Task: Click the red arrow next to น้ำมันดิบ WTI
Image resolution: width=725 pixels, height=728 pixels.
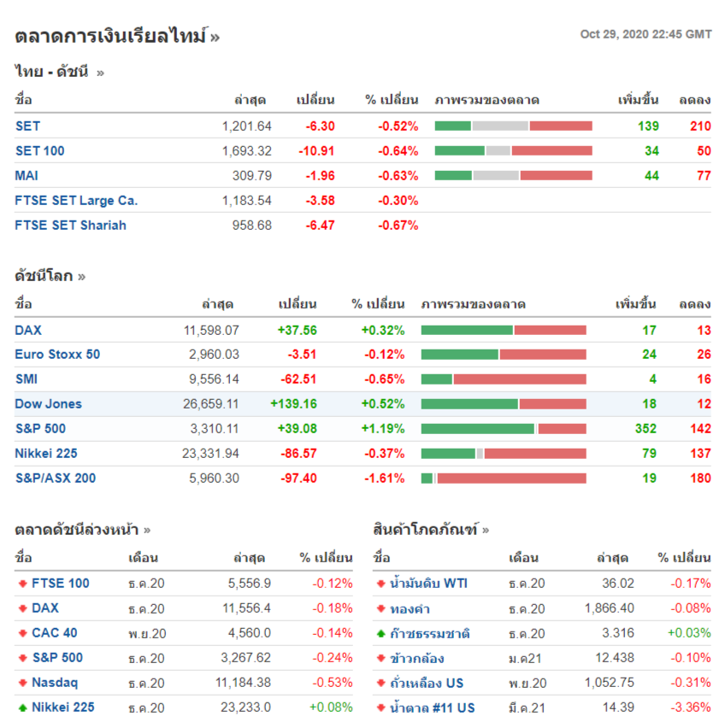Action: coord(380,584)
